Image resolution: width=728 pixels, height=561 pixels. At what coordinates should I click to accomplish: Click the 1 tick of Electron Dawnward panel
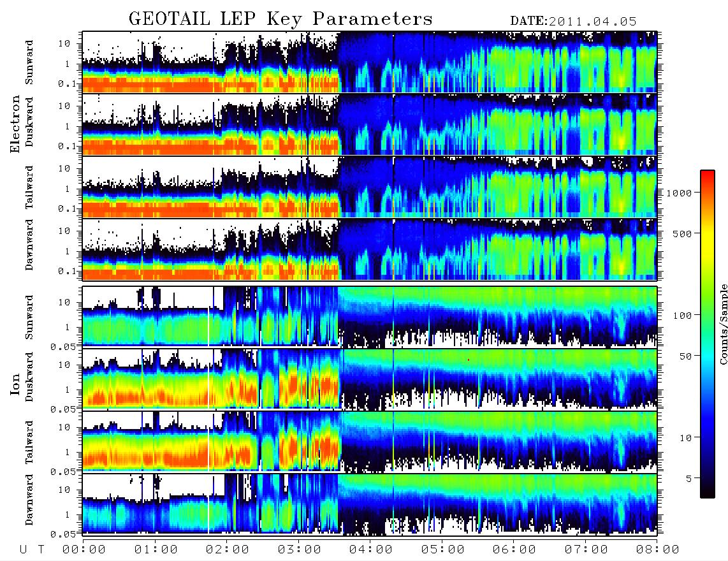pos(68,251)
